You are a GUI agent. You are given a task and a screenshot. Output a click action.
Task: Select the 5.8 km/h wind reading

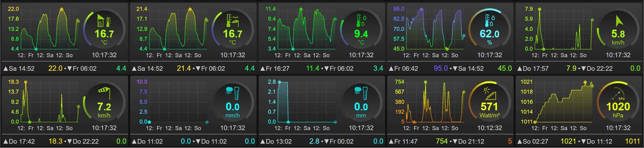coord(618,34)
